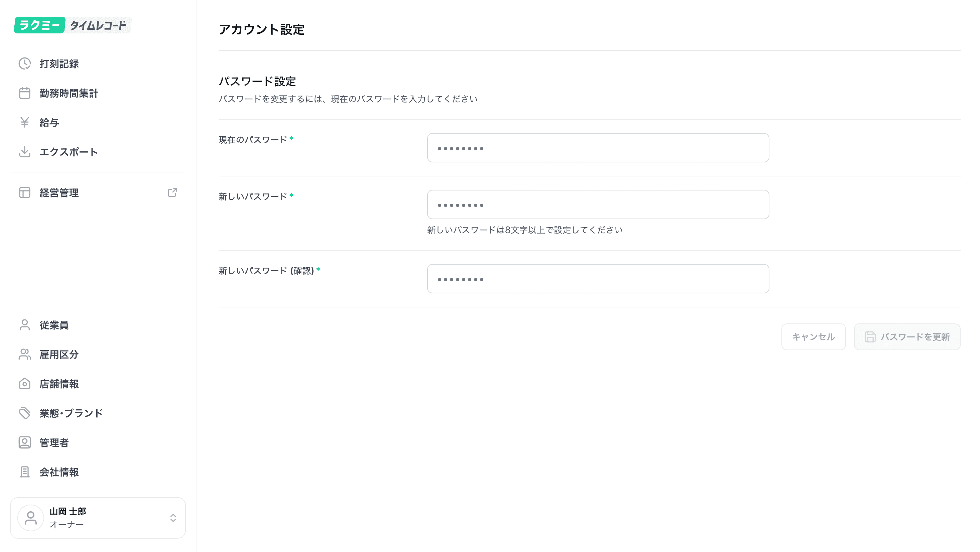Image resolution: width=980 pixels, height=552 pixels.
Task: Focus the 新しいパスワード (確認) input field
Action: (598, 279)
